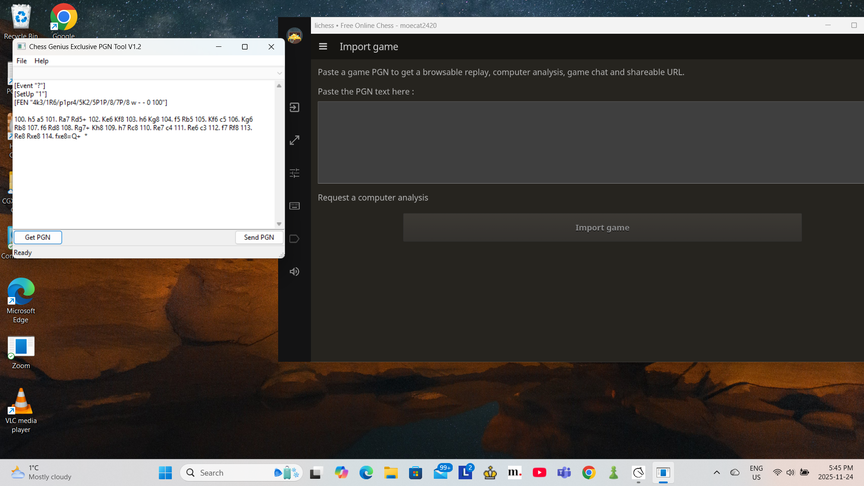Screen dimensions: 864x486
Task: Open the Help menu in PGN Tool
Action: click(41, 61)
